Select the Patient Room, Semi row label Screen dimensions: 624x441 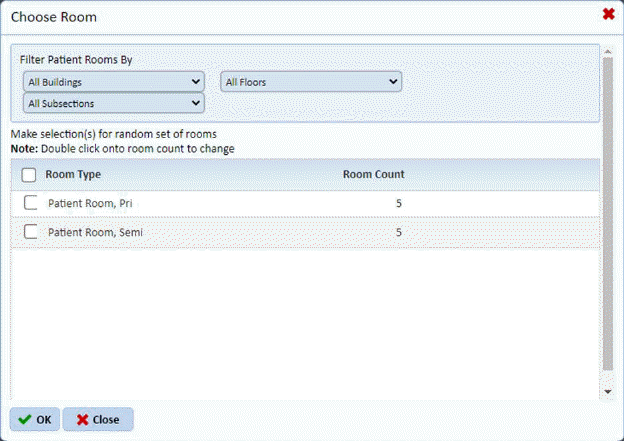click(x=95, y=232)
